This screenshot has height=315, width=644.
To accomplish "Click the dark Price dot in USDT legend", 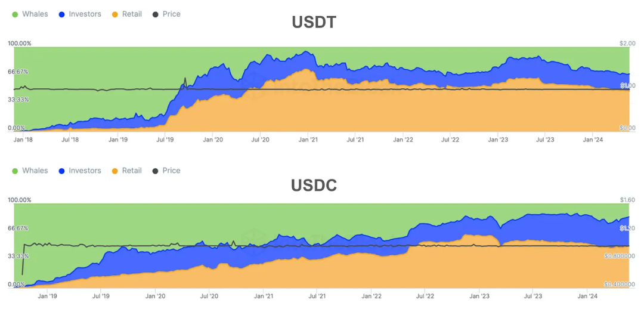I will [156, 14].
